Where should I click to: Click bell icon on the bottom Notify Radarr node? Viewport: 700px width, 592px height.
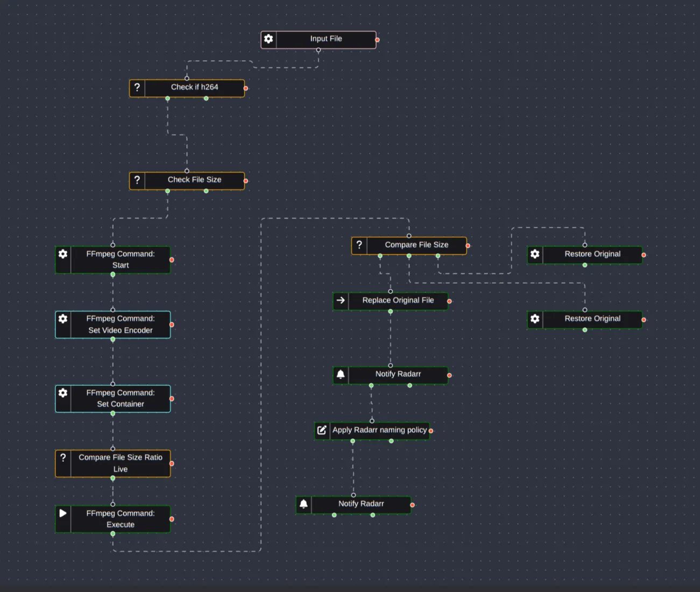point(303,504)
